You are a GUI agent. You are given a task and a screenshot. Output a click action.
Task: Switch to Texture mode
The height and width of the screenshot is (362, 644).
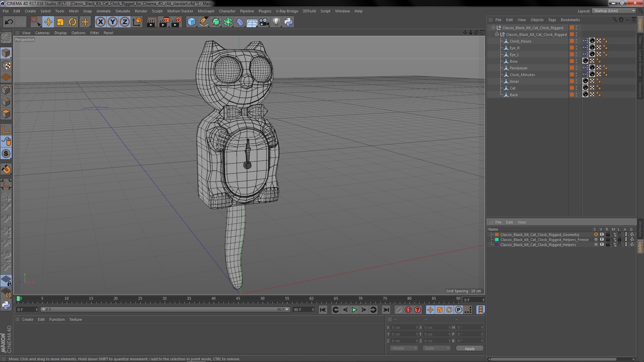[6, 65]
